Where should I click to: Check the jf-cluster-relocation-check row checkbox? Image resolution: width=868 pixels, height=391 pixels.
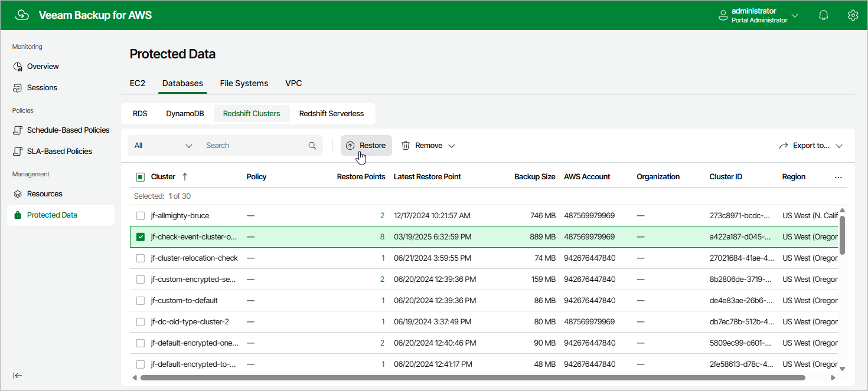(141, 258)
